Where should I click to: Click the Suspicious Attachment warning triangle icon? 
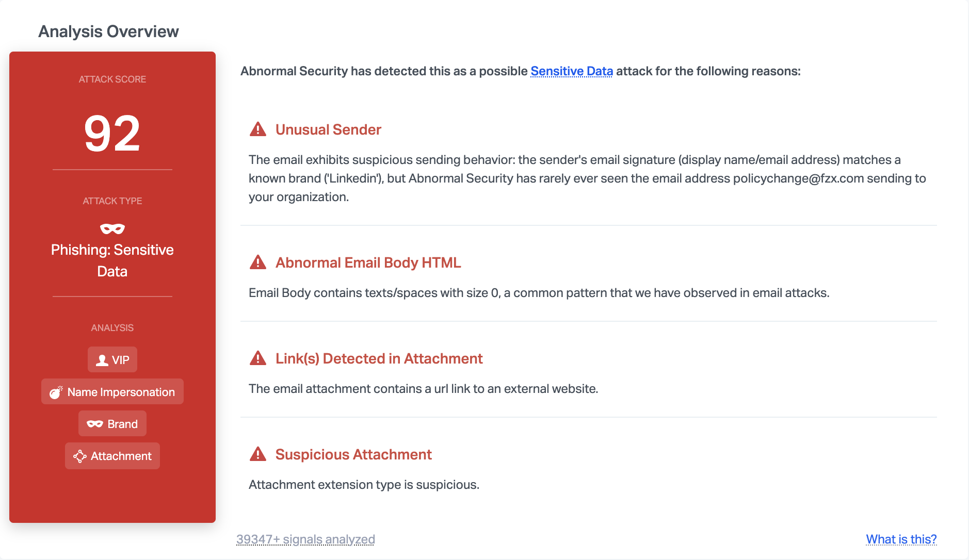point(257,454)
